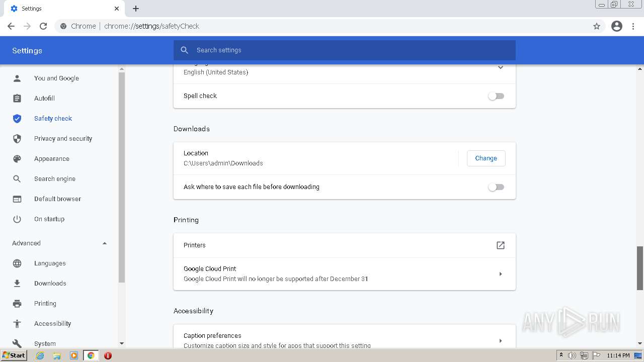The width and height of the screenshot is (644, 362).
Task: Expand Caption preferences arrow
Action: pos(501,340)
